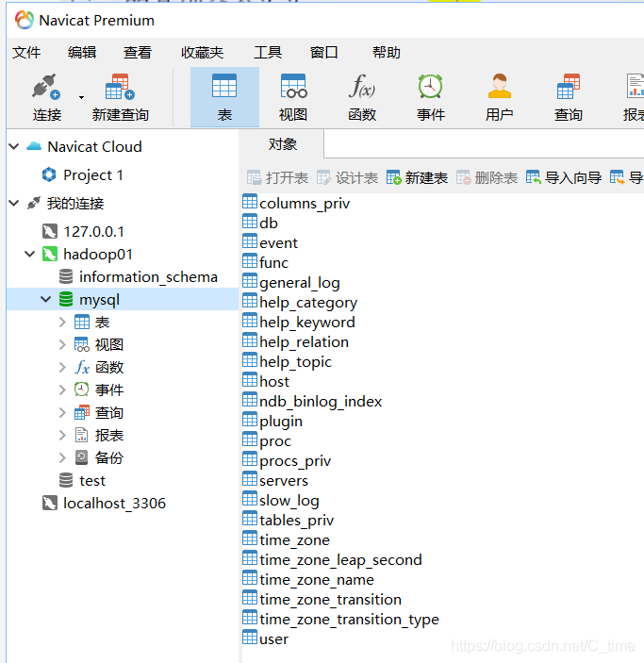Select the Event (事件) clock toolbar icon
This screenshot has width=644, height=663.
coord(431,86)
